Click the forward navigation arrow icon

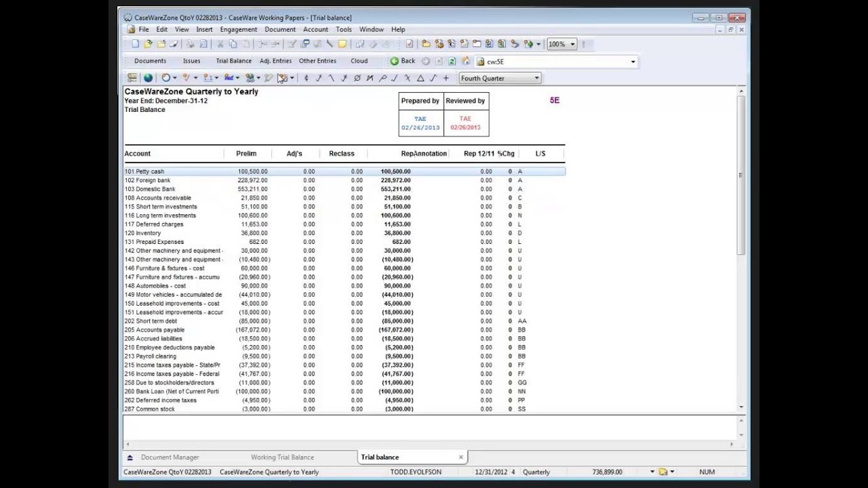pos(425,61)
